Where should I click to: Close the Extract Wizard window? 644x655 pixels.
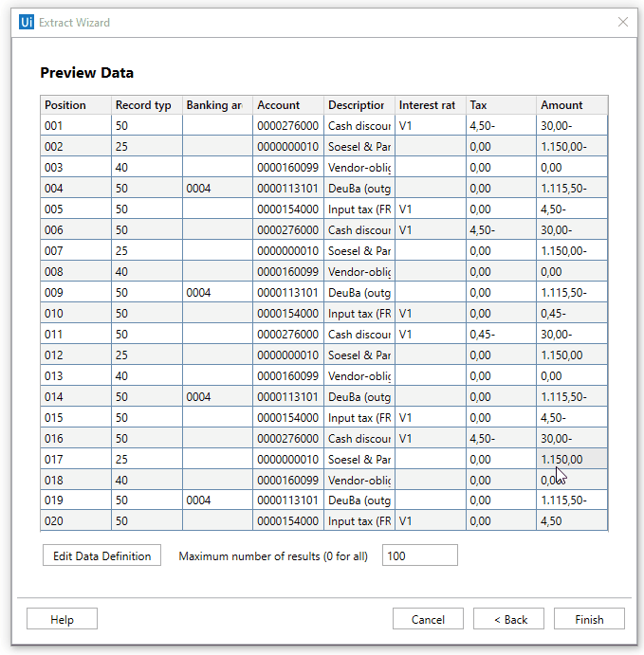coord(623,22)
